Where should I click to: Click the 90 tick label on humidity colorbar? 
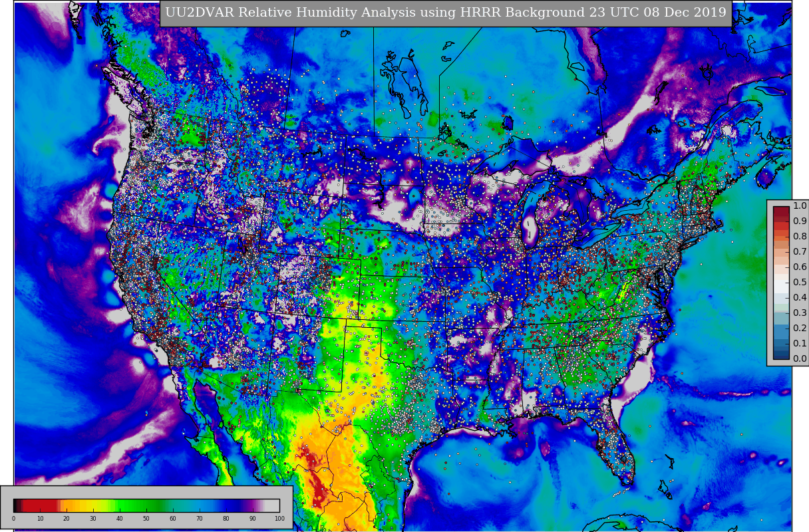pyautogui.click(x=253, y=519)
